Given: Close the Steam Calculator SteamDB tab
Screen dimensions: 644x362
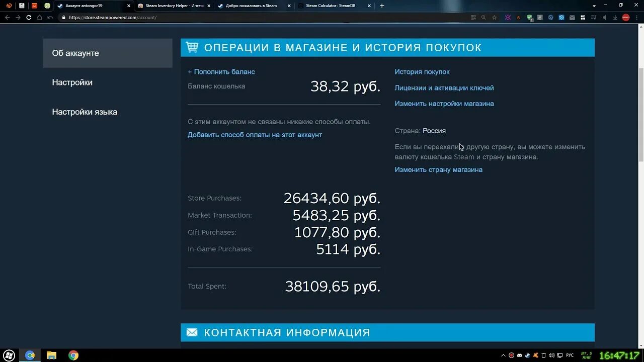Looking at the screenshot, I should pyautogui.click(x=369, y=6).
